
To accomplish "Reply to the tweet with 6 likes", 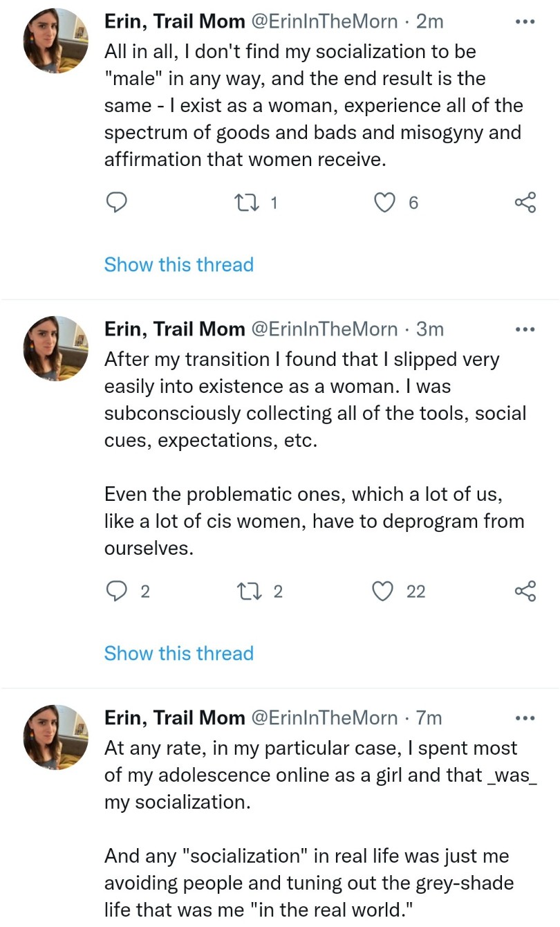I will (x=117, y=202).
